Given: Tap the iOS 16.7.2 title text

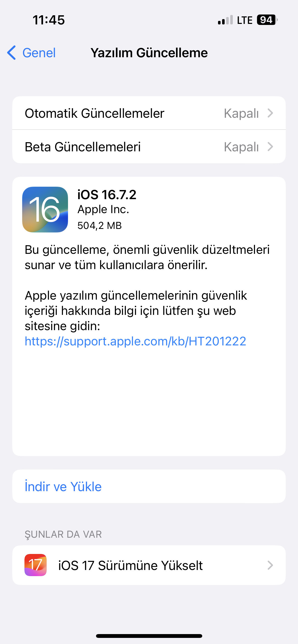Looking at the screenshot, I should (107, 195).
